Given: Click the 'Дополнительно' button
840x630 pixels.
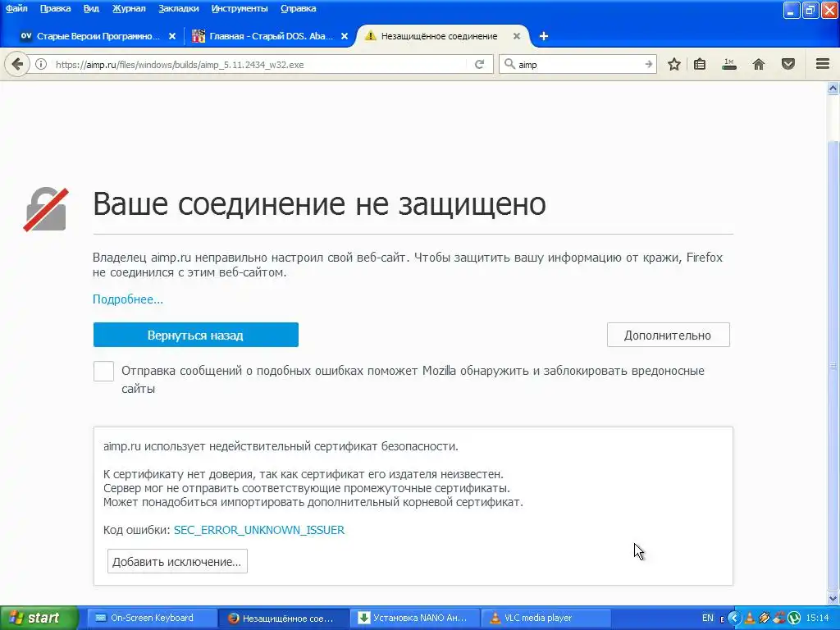Looking at the screenshot, I should click(668, 335).
